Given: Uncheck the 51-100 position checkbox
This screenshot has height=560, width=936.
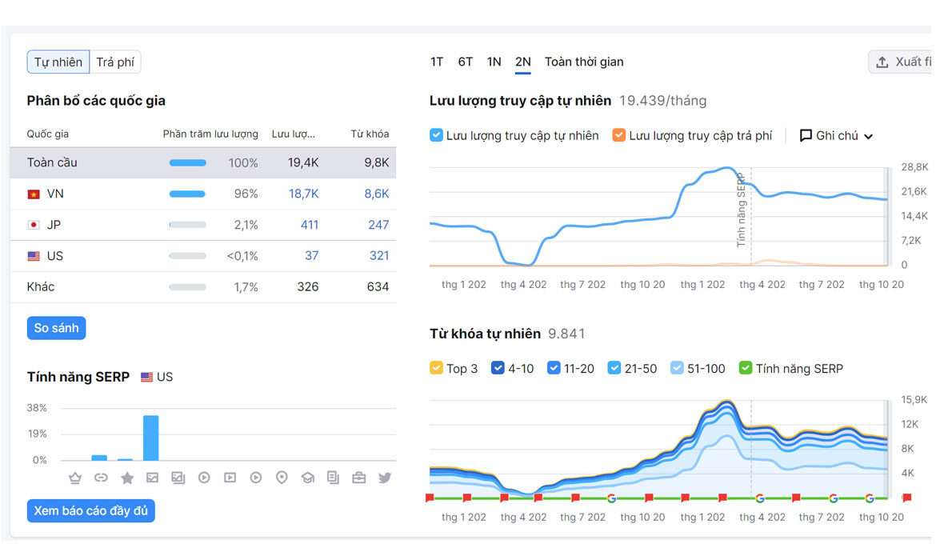Looking at the screenshot, I should point(677,368).
